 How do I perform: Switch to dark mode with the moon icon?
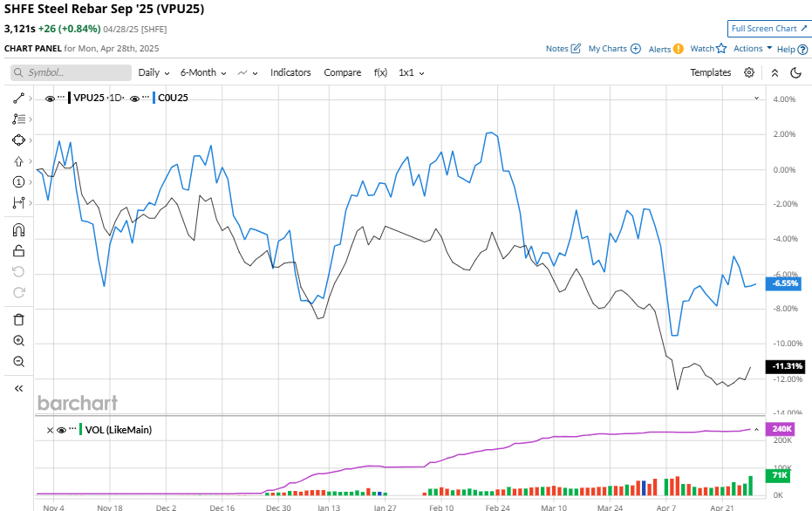click(795, 72)
